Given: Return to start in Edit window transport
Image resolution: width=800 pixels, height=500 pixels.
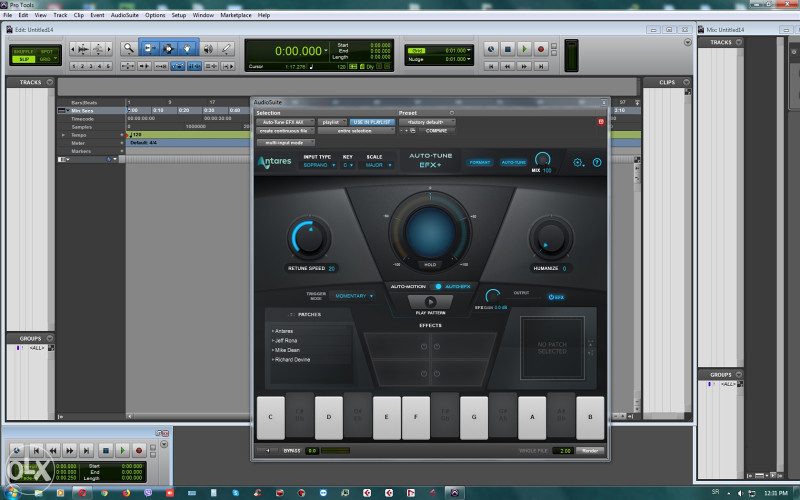Looking at the screenshot, I should click(491, 66).
